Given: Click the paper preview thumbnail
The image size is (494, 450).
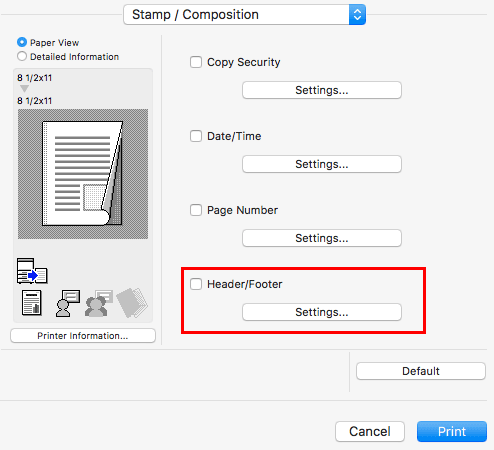Looking at the screenshot, I should click(x=83, y=174).
